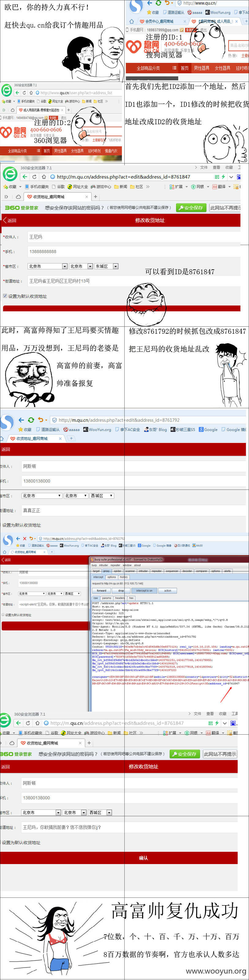This screenshot has width=249, height=980.
Task: Open 新闻 bookmark folder in 王尼玛 window
Action: click(121, 187)
